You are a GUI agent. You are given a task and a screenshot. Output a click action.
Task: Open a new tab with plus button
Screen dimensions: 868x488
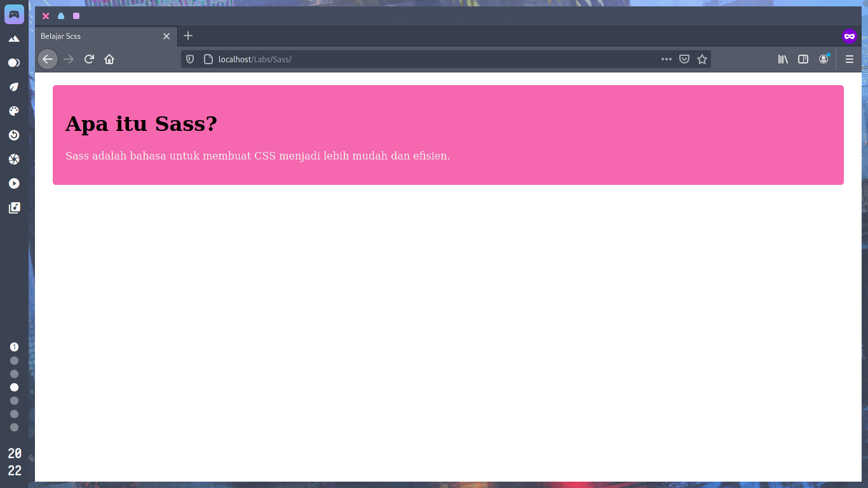188,36
